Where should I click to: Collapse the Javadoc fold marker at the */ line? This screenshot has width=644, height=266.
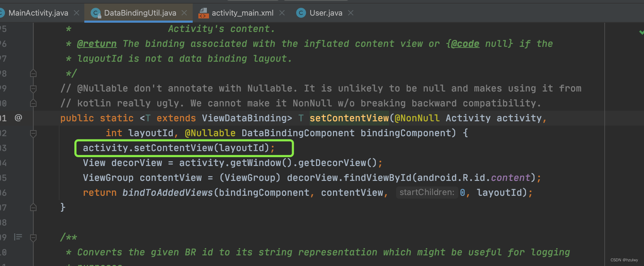coord(33,73)
